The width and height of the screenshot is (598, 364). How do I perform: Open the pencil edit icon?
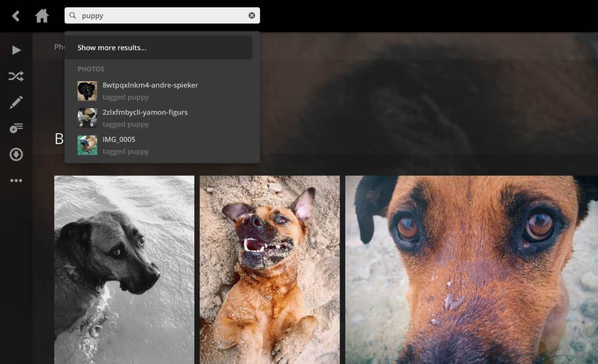pyautogui.click(x=16, y=103)
